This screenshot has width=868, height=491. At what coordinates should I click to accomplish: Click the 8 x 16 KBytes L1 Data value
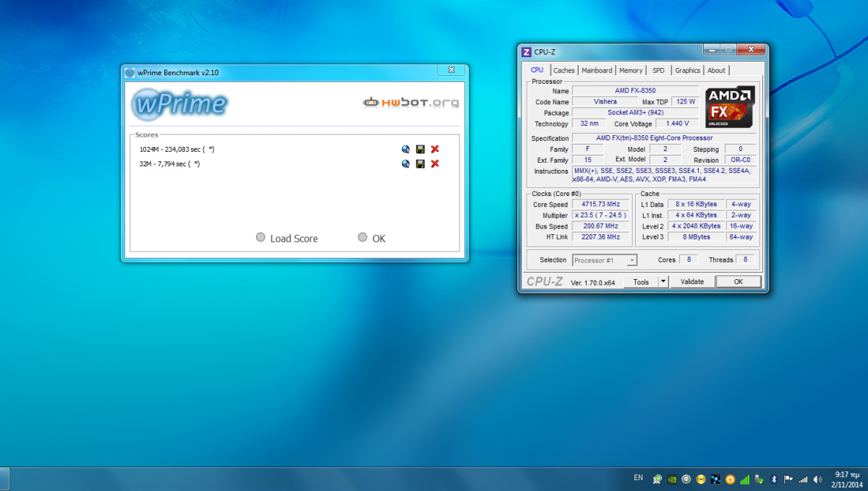coord(695,205)
